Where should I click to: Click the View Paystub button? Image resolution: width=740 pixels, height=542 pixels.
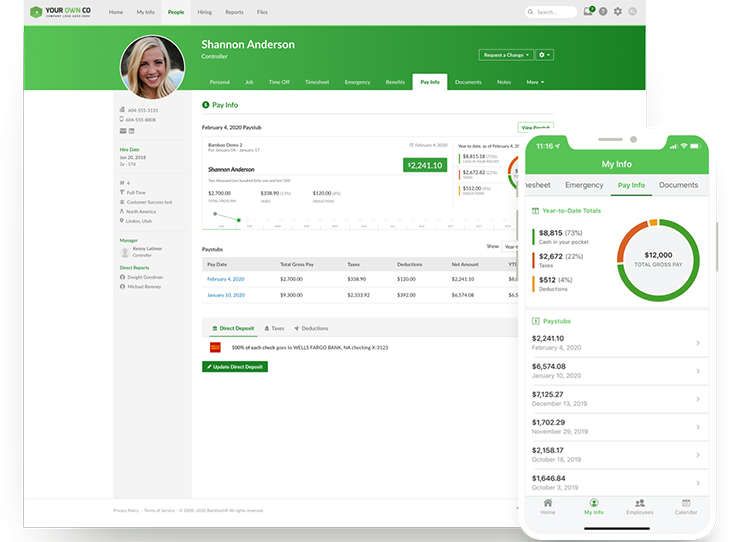536,127
